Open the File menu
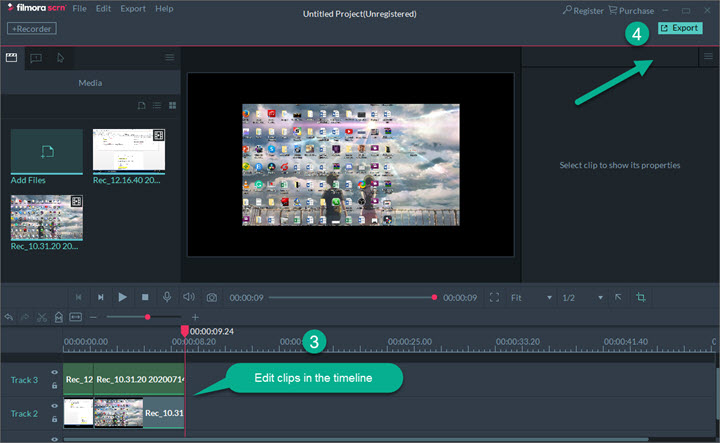Screen dimensions: 720x443 click(x=79, y=9)
